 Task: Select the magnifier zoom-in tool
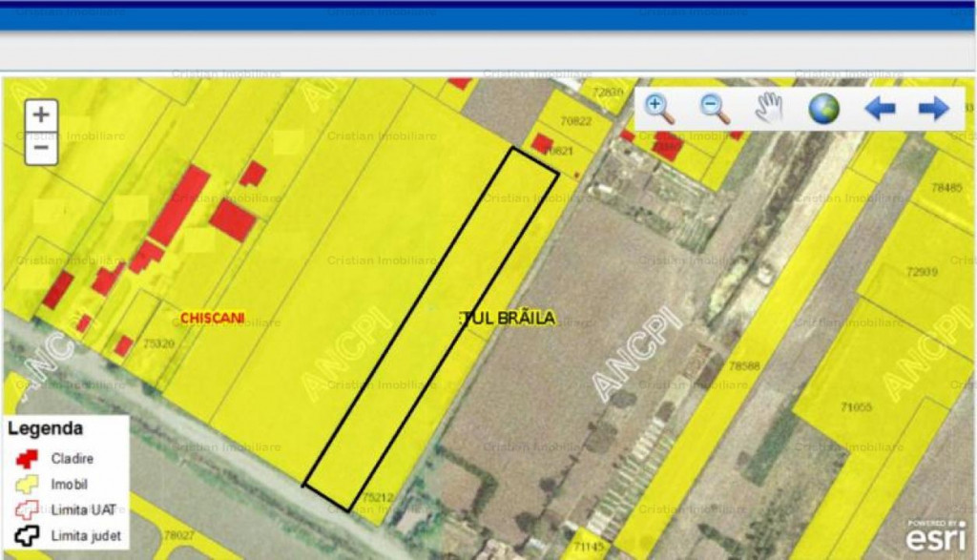click(659, 109)
